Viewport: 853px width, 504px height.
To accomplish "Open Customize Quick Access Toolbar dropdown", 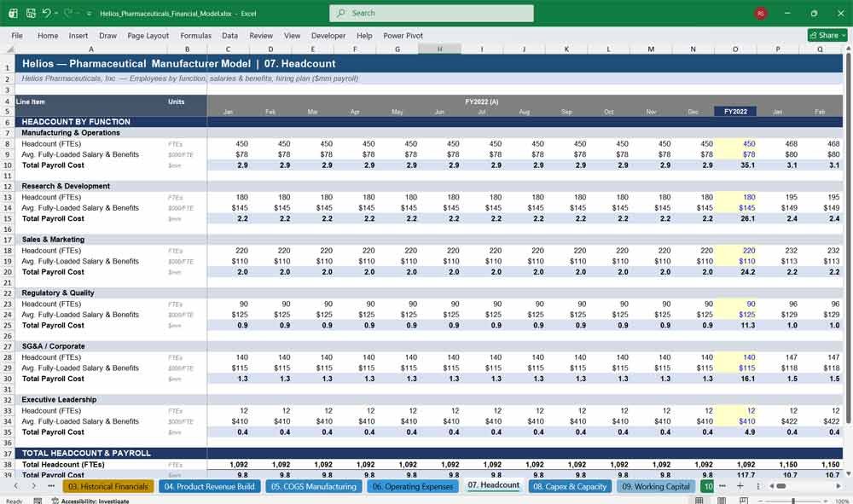I will (89, 14).
